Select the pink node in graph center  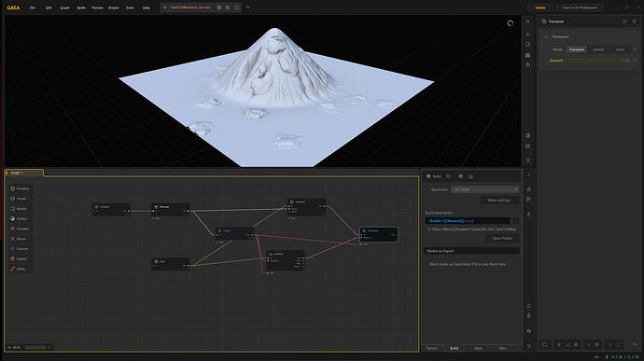(x=234, y=233)
